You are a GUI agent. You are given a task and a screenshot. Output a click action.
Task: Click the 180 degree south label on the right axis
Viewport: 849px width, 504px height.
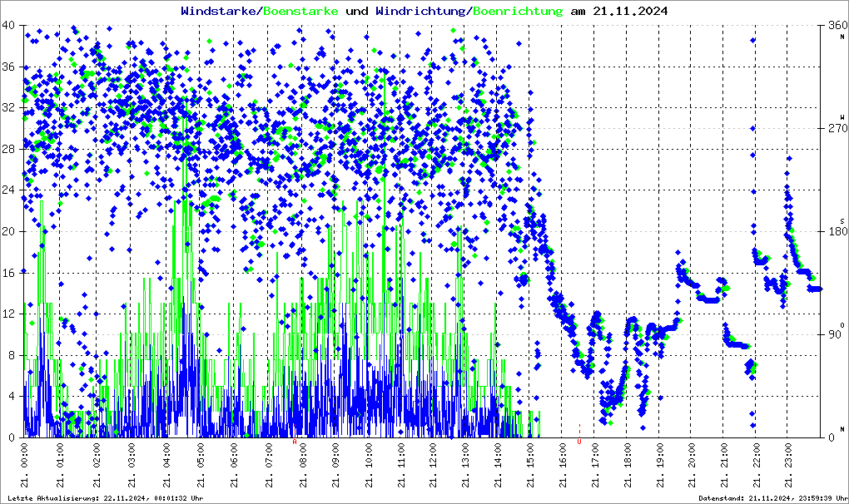[837, 232]
